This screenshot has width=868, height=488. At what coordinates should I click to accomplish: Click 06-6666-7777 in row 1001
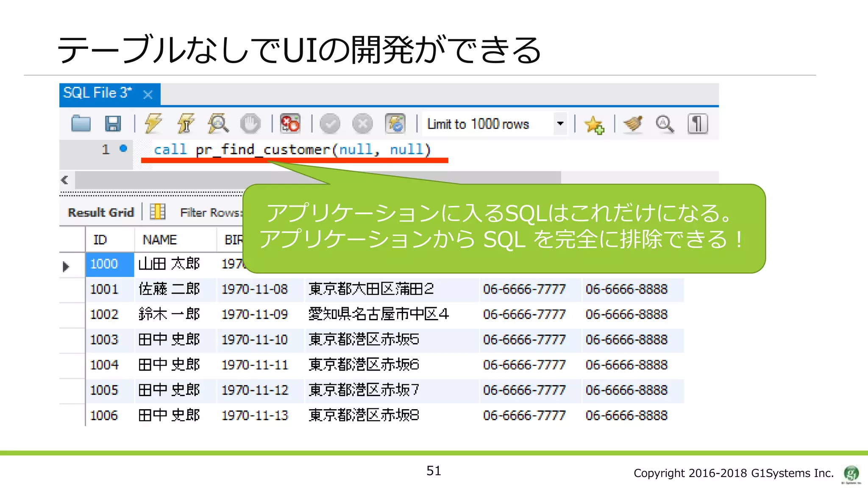tap(530, 289)
